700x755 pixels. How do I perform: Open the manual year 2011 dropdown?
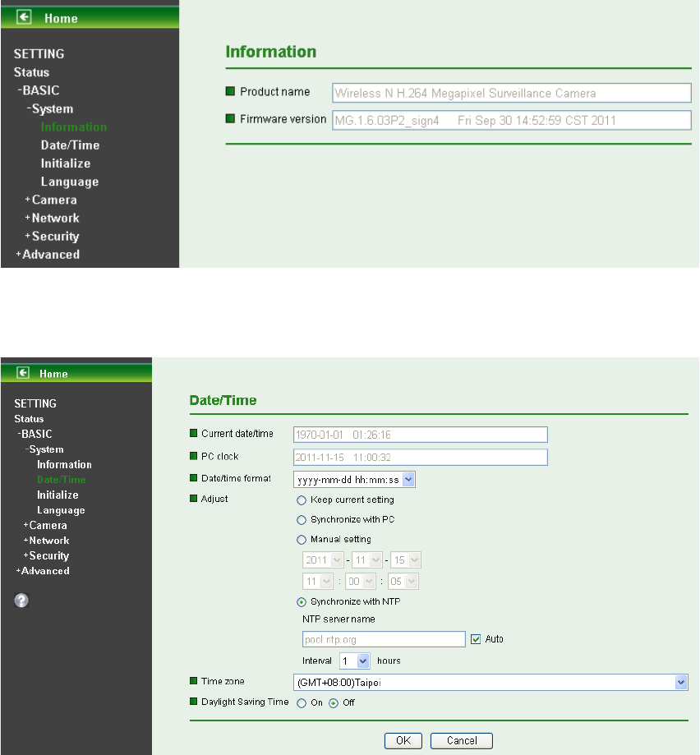[323, 560]
